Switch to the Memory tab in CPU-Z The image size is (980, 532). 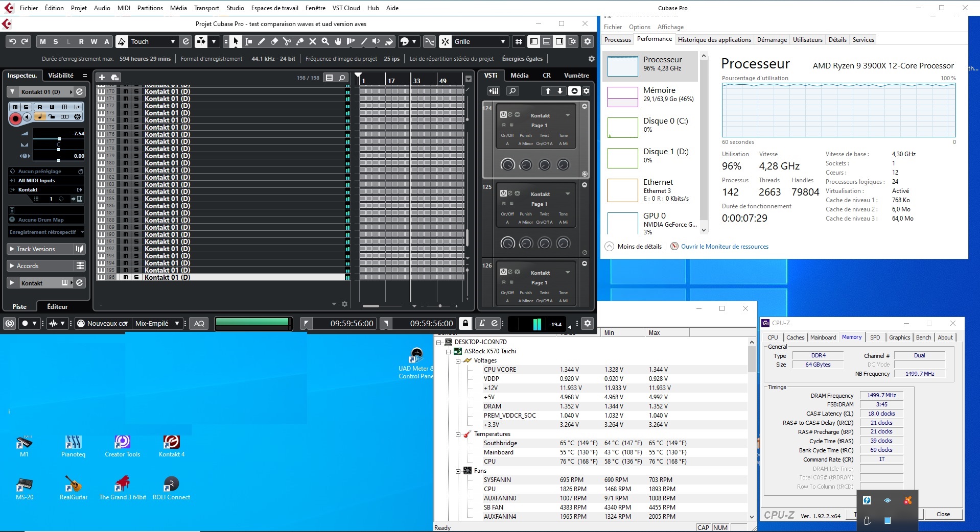851,337
